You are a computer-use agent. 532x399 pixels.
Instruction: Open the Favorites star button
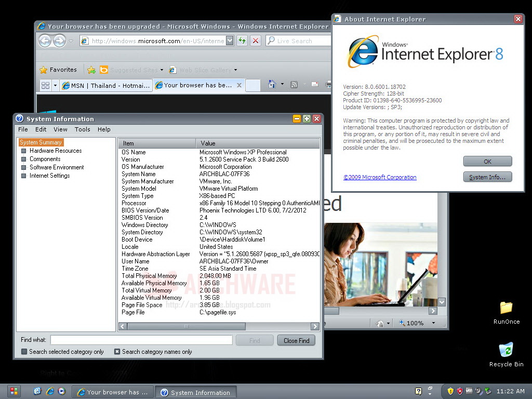click(58, 70)
